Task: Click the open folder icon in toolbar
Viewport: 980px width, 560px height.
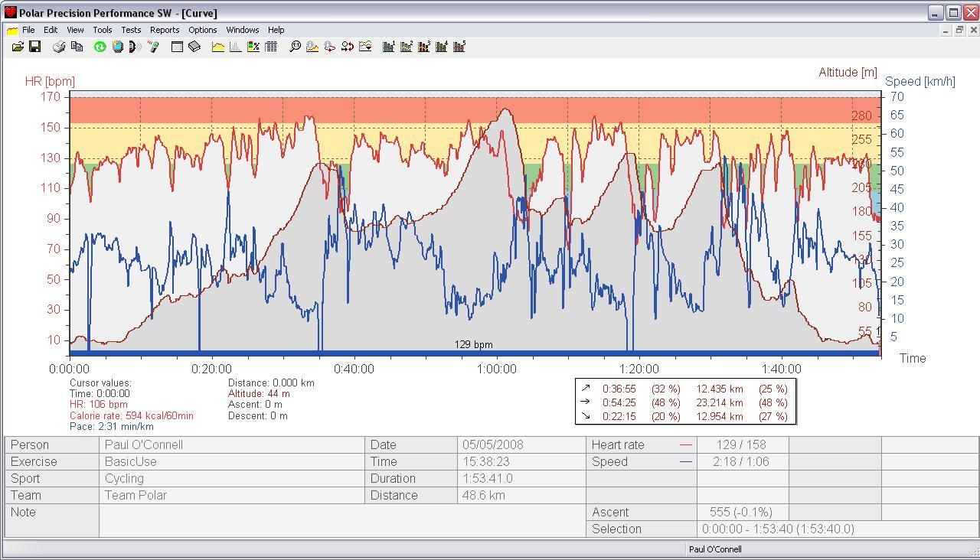Action: point(18,47)
